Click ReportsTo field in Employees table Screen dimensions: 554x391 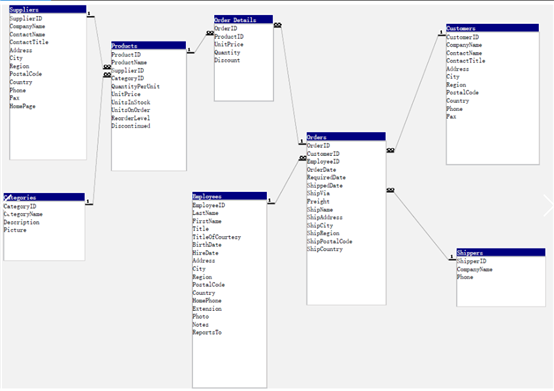(207, 332)
